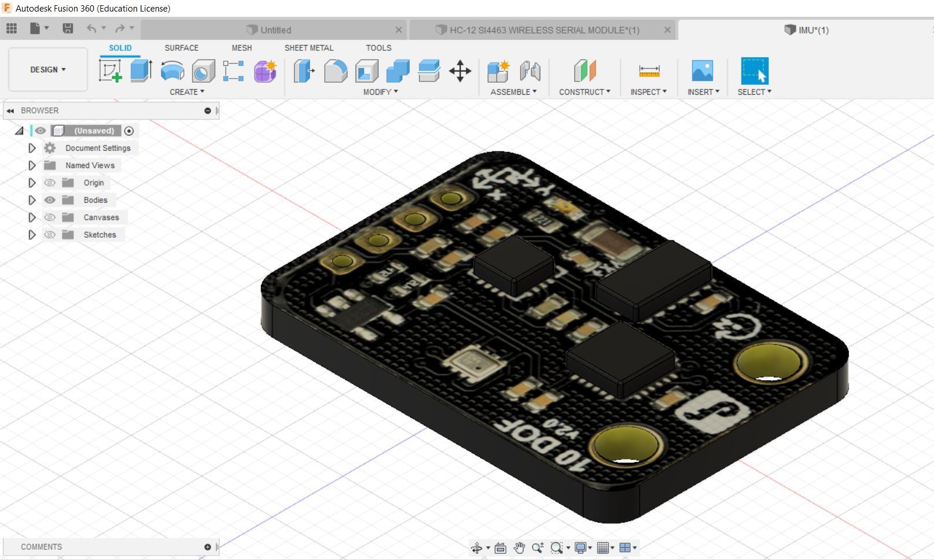Open the CONSTRUCT dropdown menu
The width and height of the screenshot is (934, 560).
584,92
